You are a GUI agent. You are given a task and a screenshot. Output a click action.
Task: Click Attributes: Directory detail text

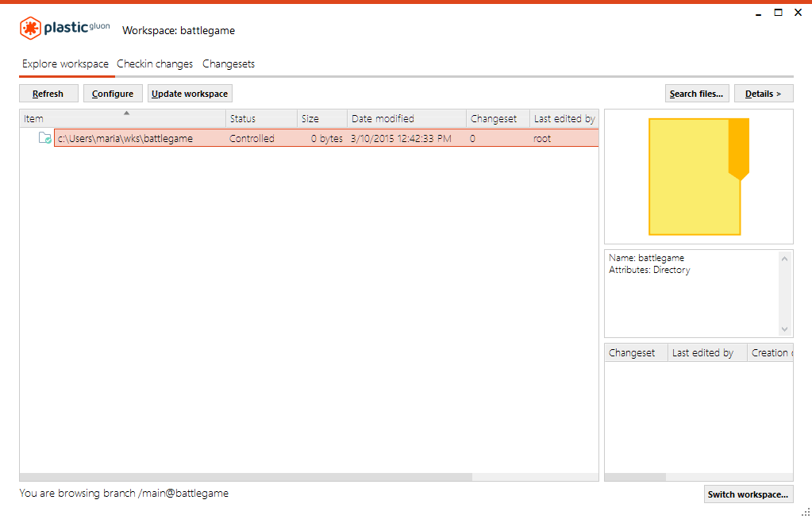649,269
